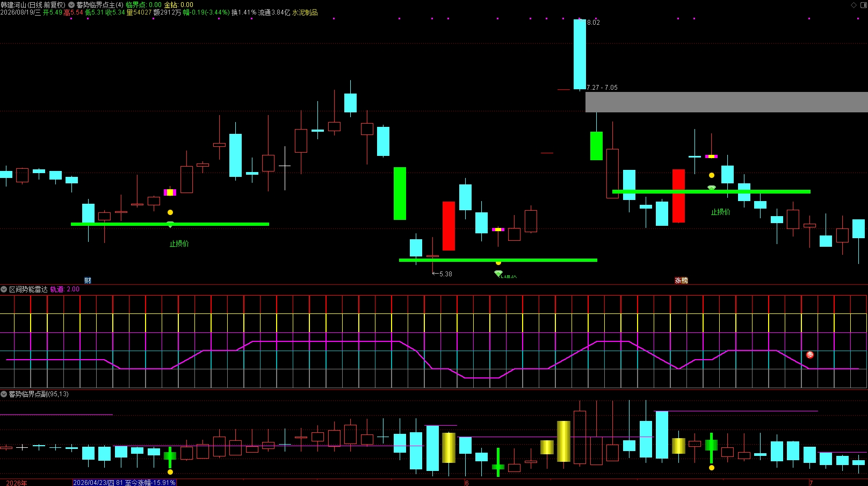Click the 财 finance marker icon

[88, 281]
